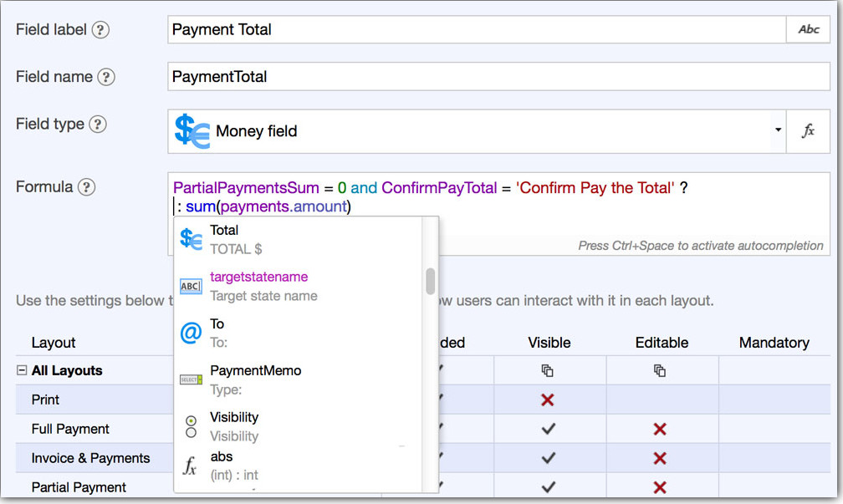The height and width of the screenshot is (504, 843).
Task: Click the copy icon in Editable column for All Layouts
Action: [x=660, y=370]
